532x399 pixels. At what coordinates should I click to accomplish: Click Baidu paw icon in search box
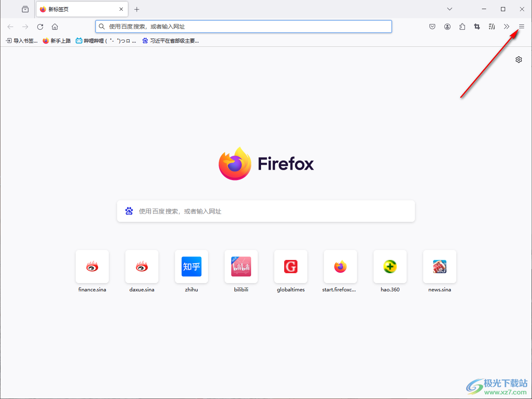click(x=129, y=211)
